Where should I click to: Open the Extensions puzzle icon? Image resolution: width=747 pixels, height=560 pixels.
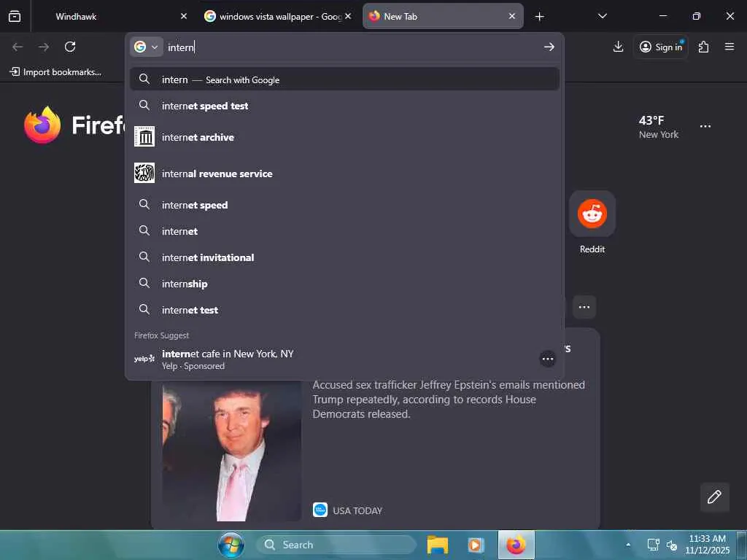[704, 47]
